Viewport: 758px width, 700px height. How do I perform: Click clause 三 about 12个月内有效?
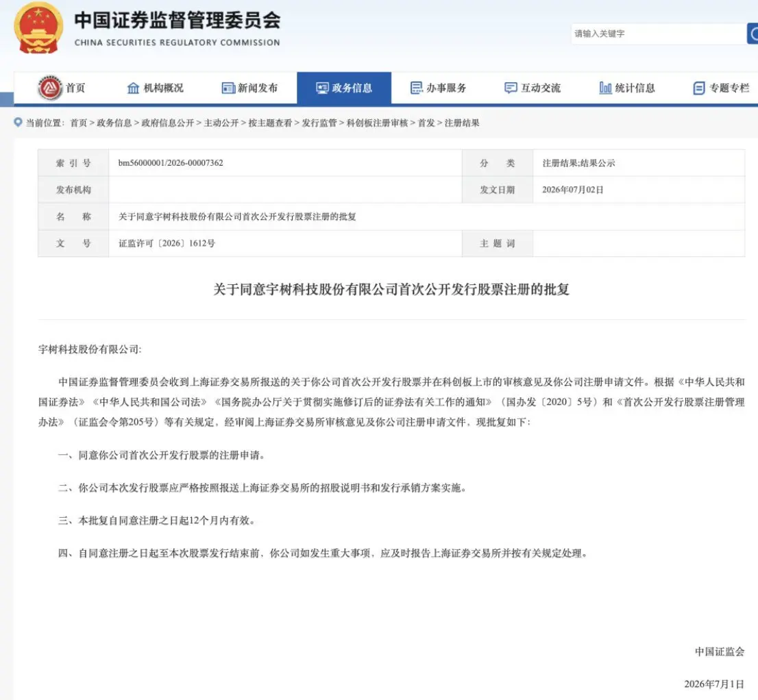click(157, 521)
